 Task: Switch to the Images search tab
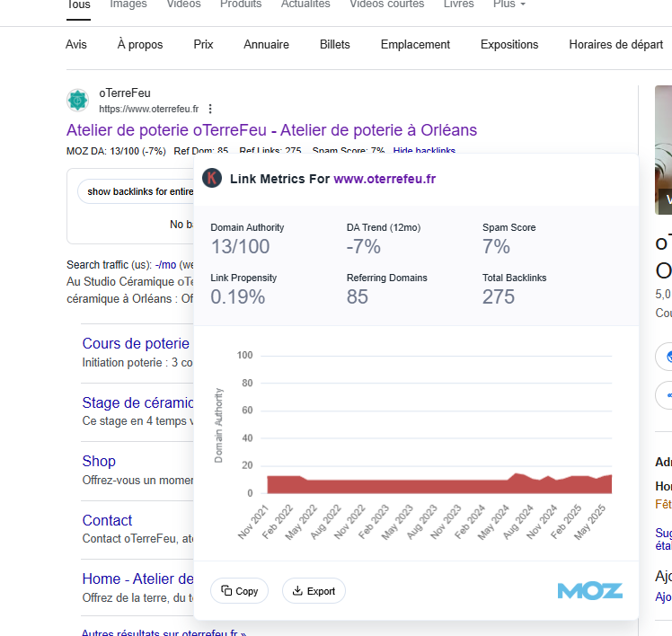pyautogui.click(x=128, y=4)
